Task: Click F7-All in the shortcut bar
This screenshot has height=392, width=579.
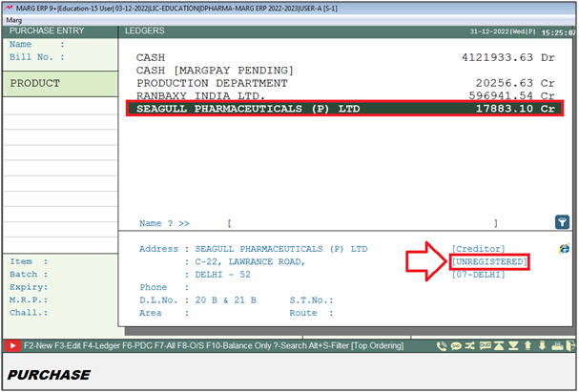Action: [163, 346]
